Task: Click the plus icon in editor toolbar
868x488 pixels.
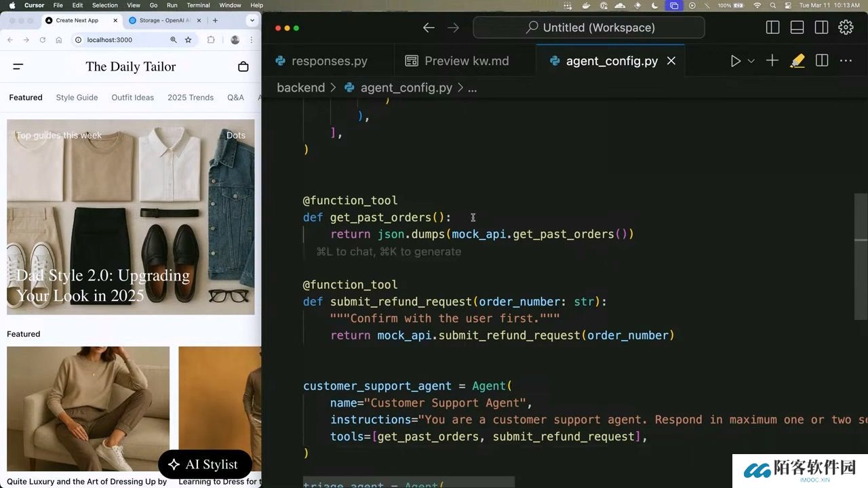Action: tap(772, 61)
